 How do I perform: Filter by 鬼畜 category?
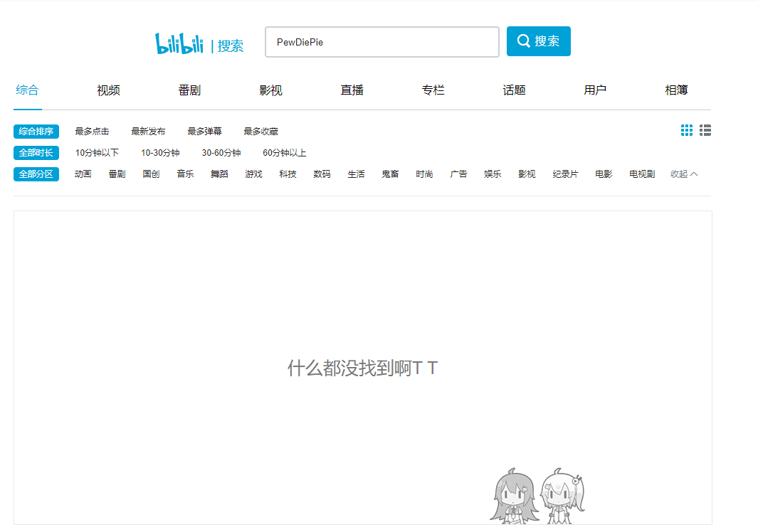click(390, 174)
